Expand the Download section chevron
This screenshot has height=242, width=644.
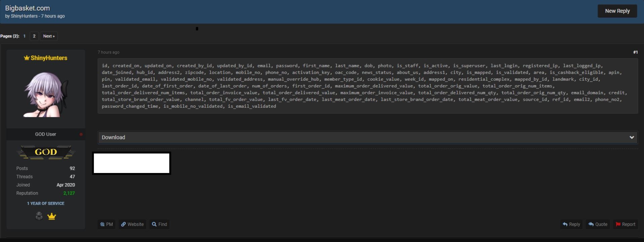pos(632,137)
